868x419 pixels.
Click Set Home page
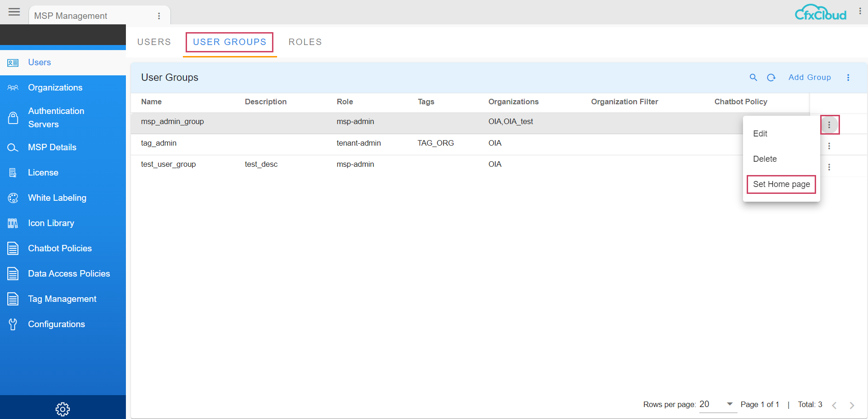click(781, 184)
